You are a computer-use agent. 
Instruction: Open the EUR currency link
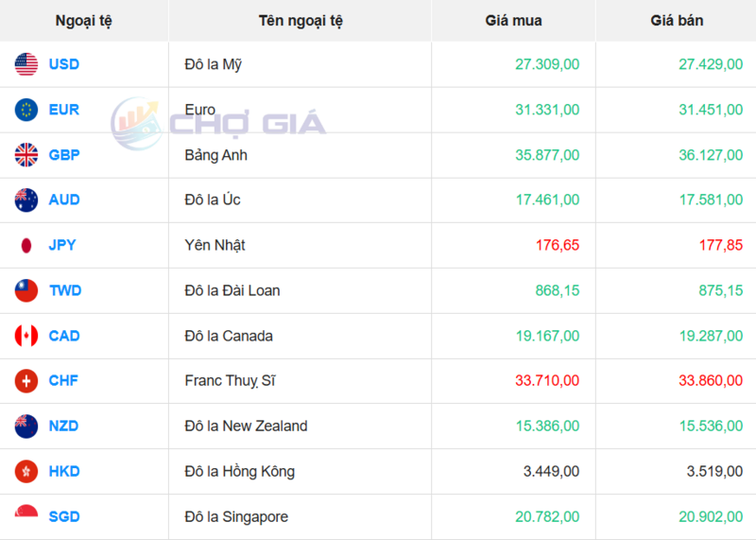(x=64, y=110)
